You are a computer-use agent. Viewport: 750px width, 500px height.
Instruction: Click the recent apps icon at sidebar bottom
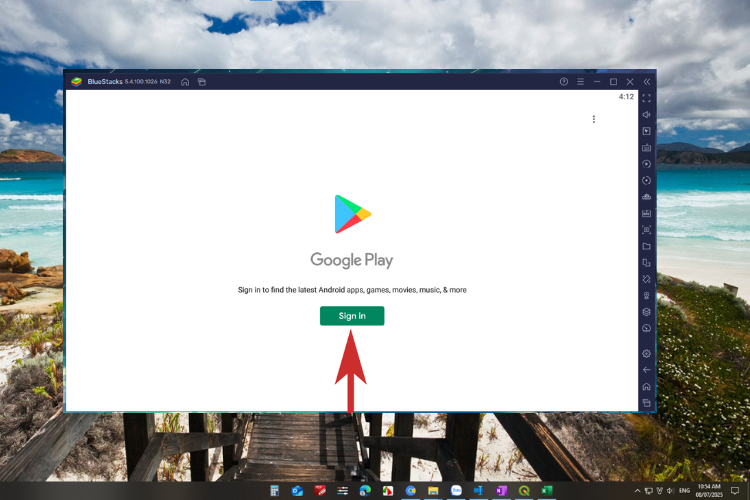(647, 403)
